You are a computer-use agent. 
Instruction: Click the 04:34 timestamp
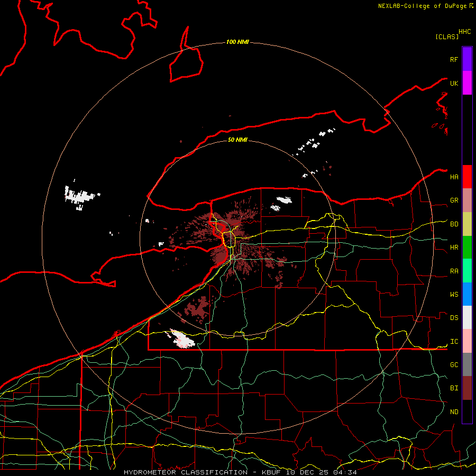[345, 472]
